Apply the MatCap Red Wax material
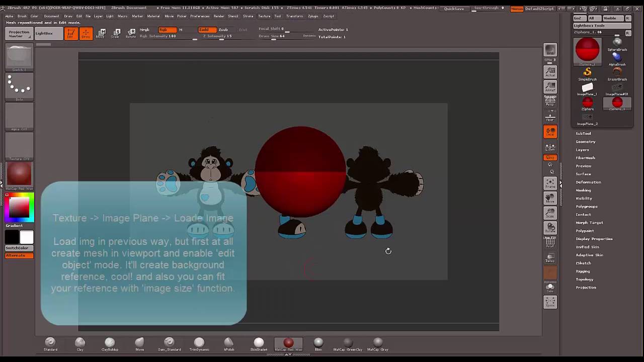Viewport: 644px width, 362px height. (x=288, y=344)
